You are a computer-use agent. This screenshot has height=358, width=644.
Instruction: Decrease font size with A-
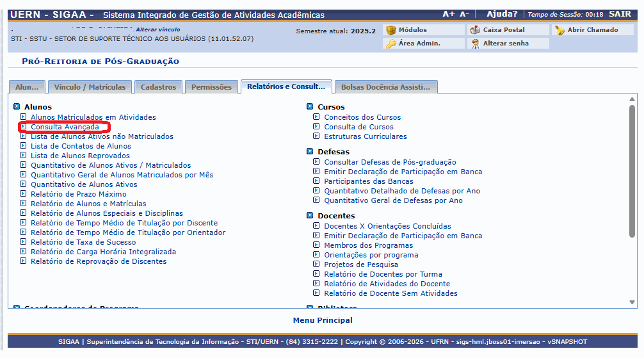(464, 14)
